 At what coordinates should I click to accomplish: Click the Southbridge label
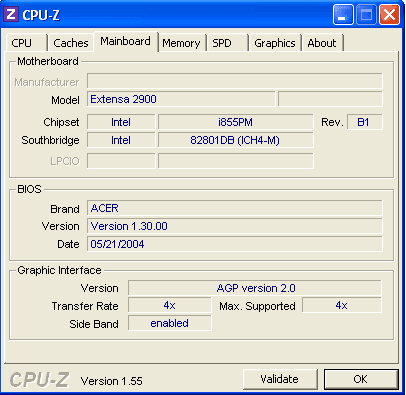coord(50,140)
